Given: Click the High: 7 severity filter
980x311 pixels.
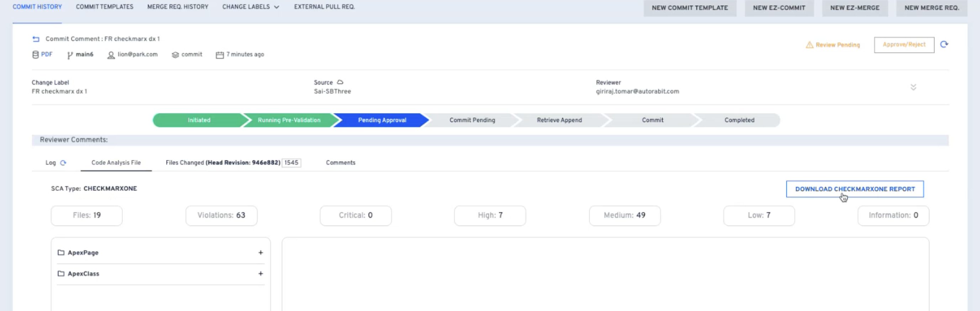Looking at the screenshot, I should (490, 216).
